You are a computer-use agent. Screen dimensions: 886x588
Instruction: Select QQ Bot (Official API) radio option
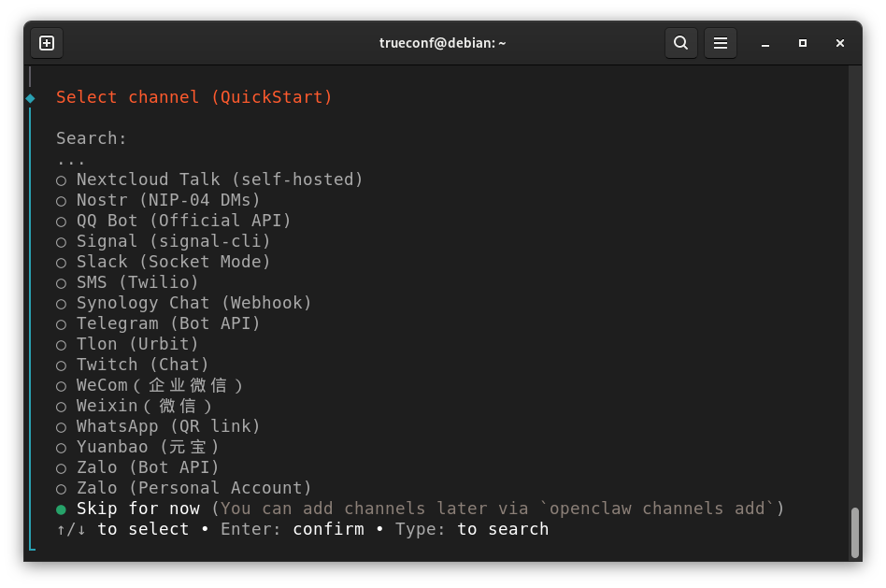[x=61, y=222]
